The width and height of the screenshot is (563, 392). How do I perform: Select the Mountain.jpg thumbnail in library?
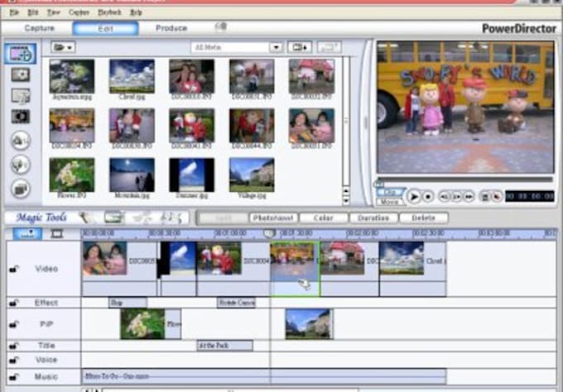132,179
